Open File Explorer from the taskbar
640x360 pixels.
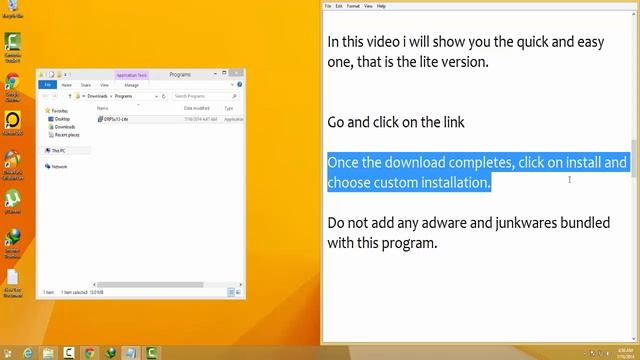(48, 353)
